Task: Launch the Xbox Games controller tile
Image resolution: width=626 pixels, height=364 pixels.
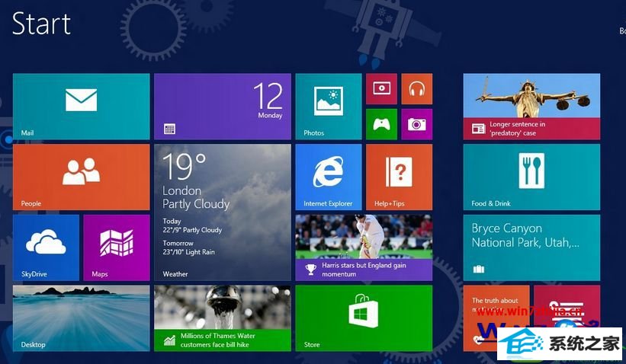Action: [x=382, y=124]
